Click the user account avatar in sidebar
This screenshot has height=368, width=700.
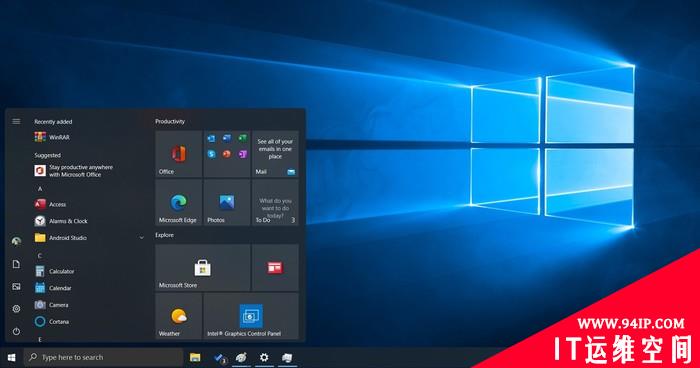click(x=17, y=242)
